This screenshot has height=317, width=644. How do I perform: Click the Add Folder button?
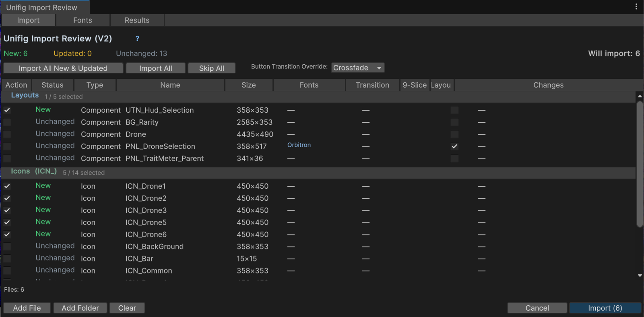coord(80,308)
